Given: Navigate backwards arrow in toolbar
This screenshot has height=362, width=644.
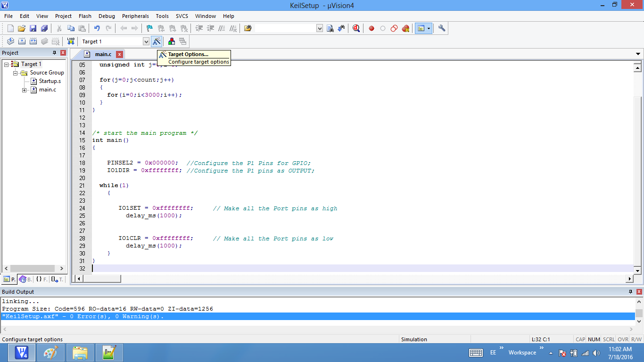Looking at the screenshot, I should point(124,28).
